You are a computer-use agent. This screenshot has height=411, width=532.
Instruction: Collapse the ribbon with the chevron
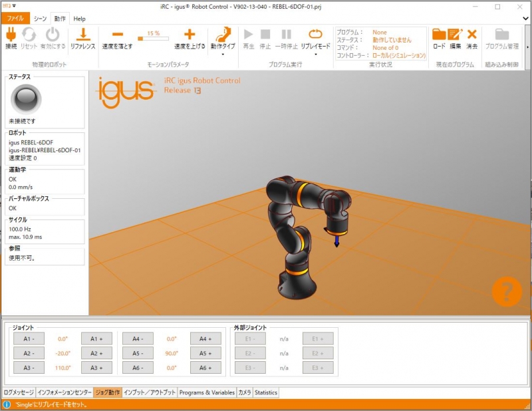coord(525,19)
